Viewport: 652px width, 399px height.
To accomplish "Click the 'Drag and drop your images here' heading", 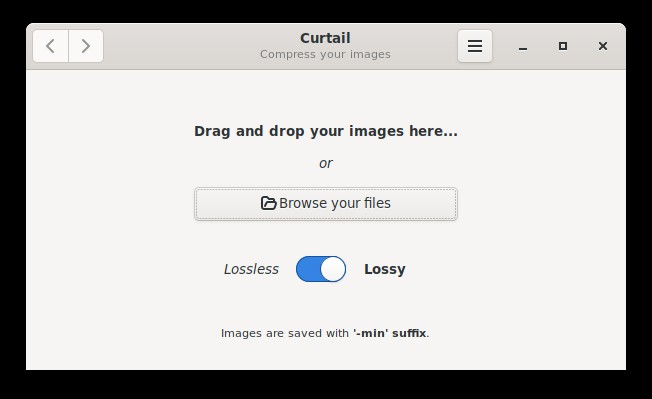I will (326, 131).
